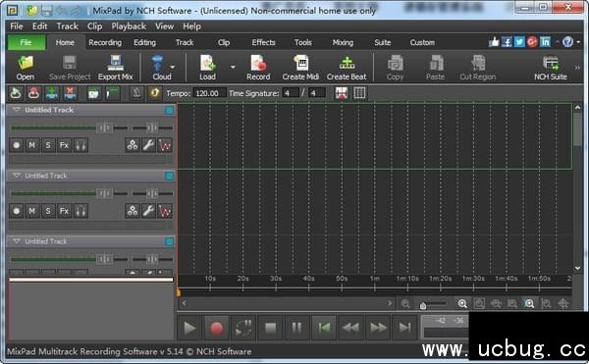Image resolution: width=589 pixels, height=364 pixels.
Task: Click the thumbs-up like icon
Action: [494, 42]
